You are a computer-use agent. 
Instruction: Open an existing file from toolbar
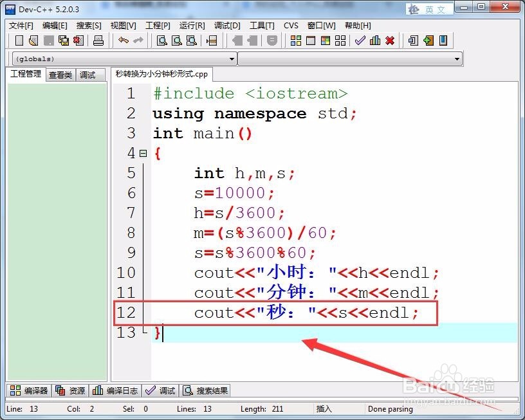click(33, 40)
